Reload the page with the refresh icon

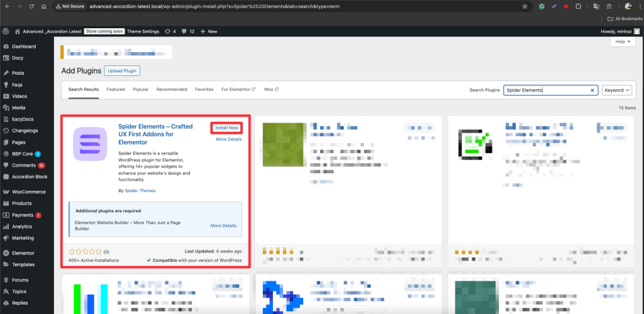point(31,6)
